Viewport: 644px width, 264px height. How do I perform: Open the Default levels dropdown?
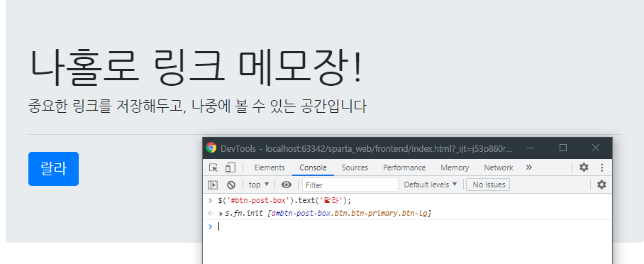(431, 185)
